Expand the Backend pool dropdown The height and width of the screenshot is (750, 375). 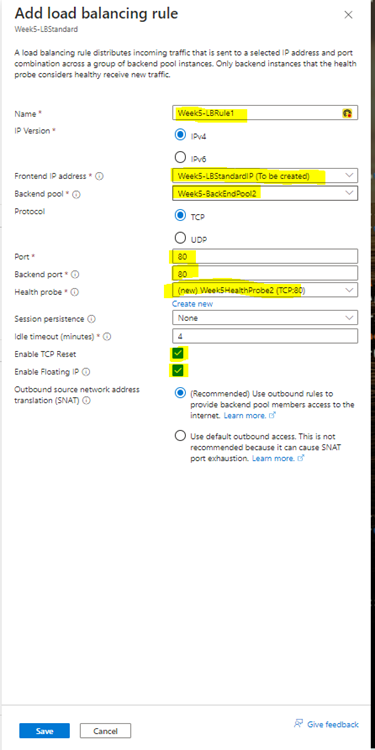(265, 193)
